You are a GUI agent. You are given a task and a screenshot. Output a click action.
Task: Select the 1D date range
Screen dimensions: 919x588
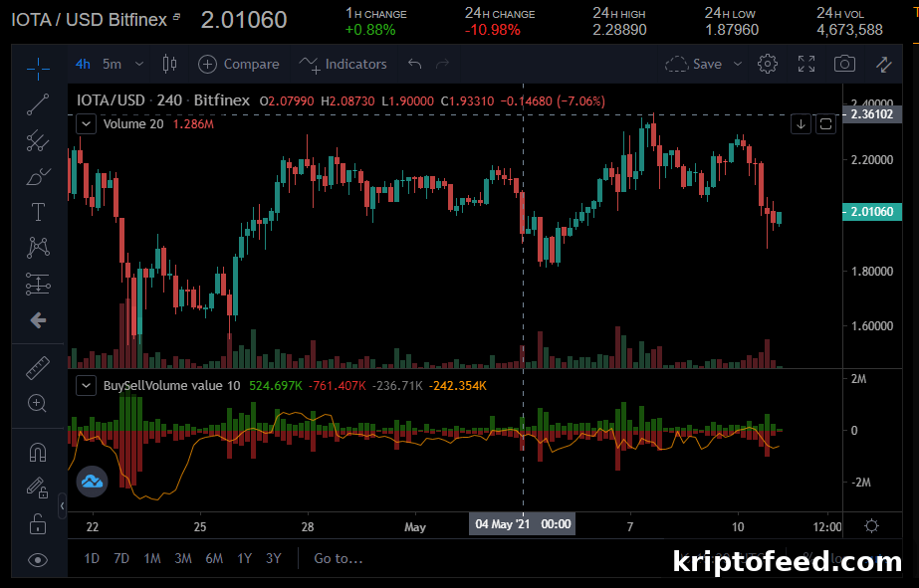click(x=92, y=559)
